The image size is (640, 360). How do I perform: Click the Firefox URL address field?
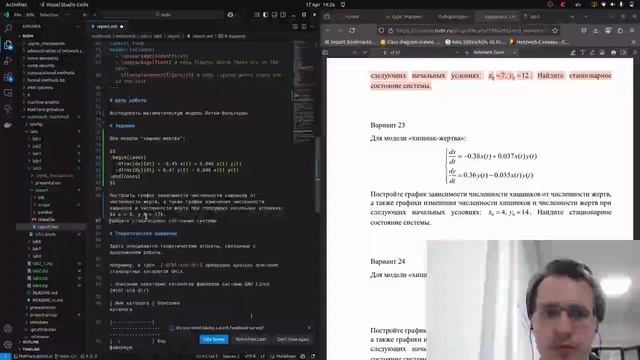click(x=469, y=30)
